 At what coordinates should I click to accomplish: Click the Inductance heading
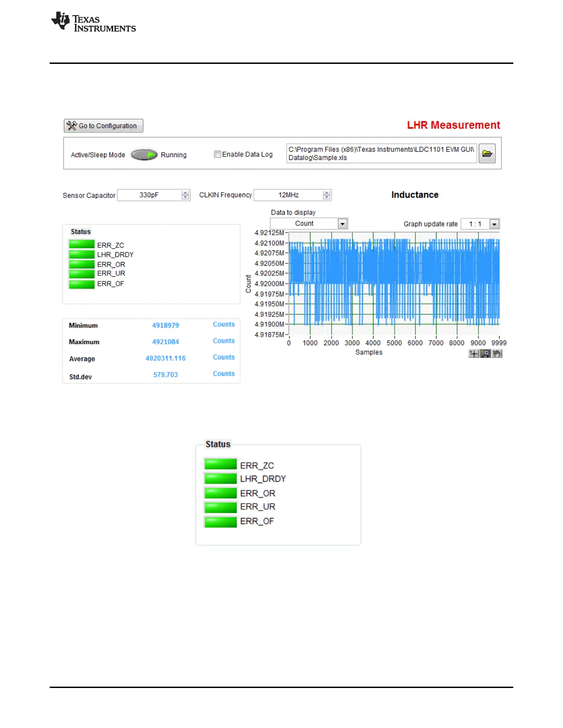[x=415, y=195]
